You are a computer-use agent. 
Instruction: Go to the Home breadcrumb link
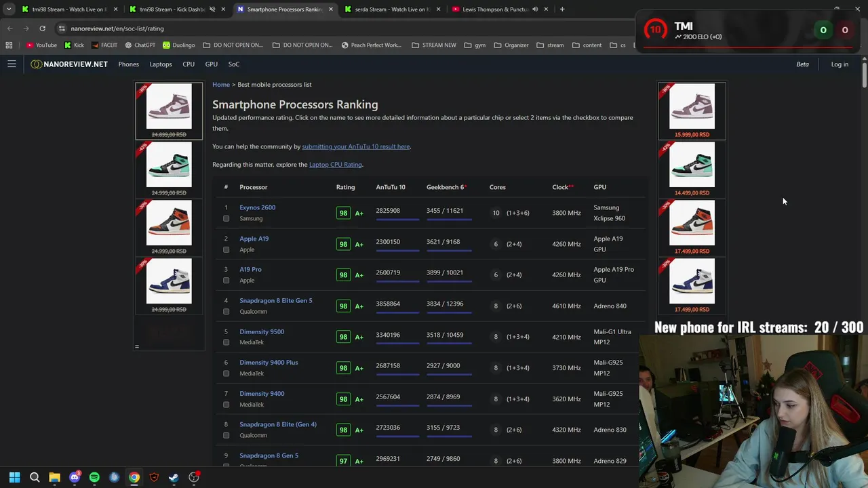221,85
